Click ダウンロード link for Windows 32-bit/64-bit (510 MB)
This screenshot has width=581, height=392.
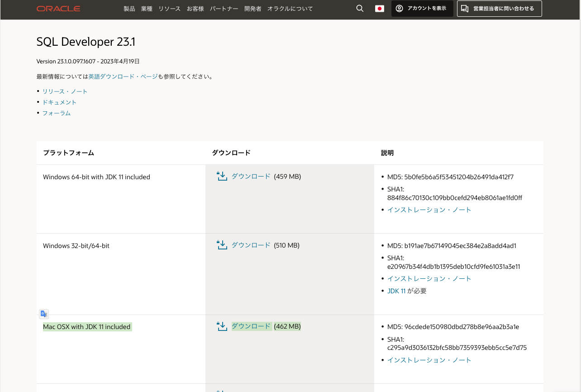251,245
